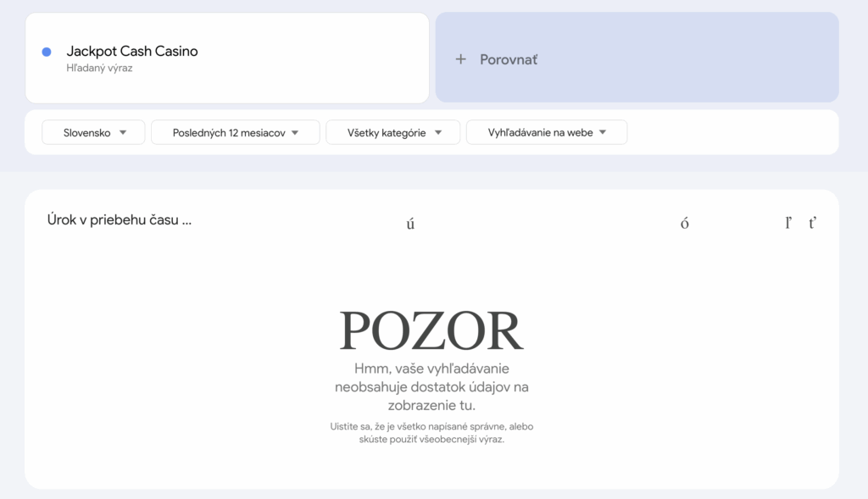The height and width of the screenshot is (499, 868).
Task: Open the Slovensko region dropdown
Action: pos(93,132)
